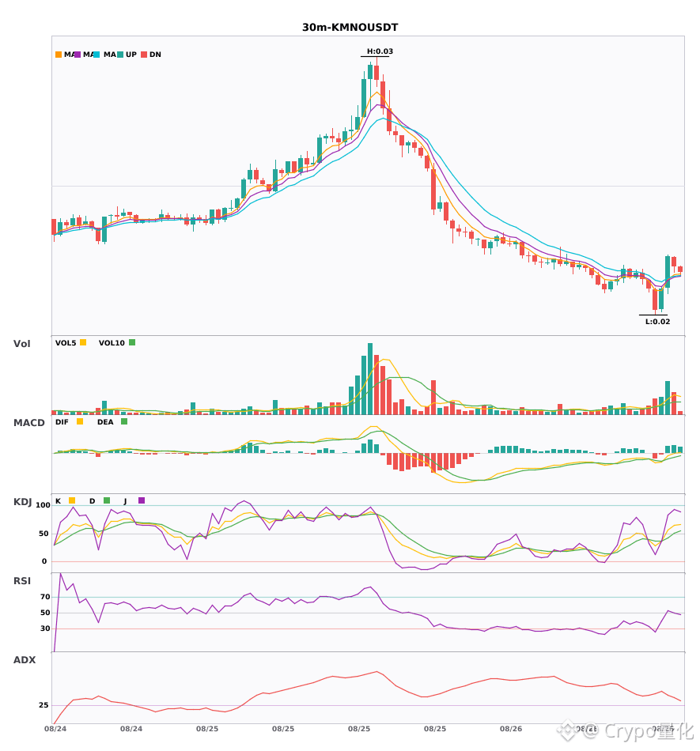Viewport: 700px width, 751px height.
Task: Toggle the red DN legend marker
Action: (144, 55)
